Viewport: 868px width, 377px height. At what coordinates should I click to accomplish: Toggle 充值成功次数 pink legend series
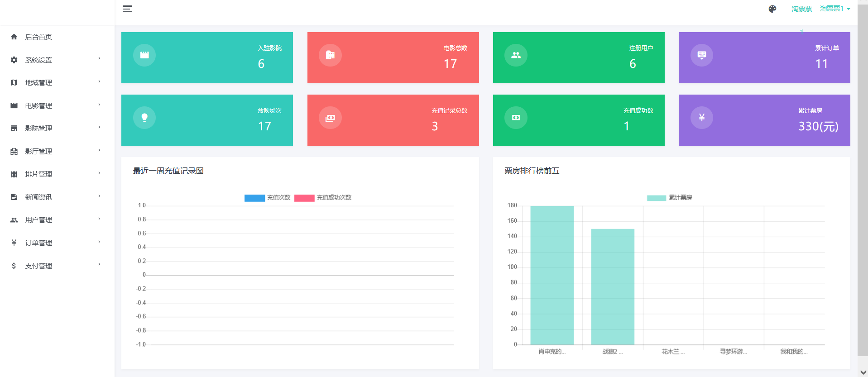pos(304,198)
